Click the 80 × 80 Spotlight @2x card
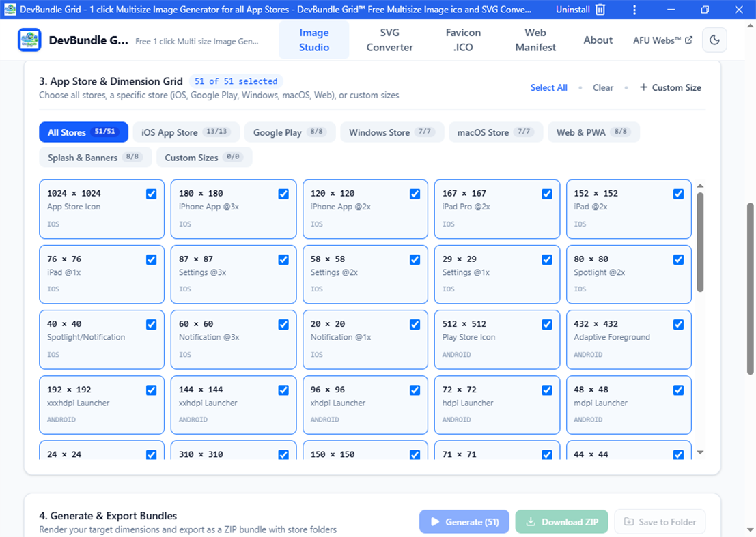This screenshot has width=756, height=537. click(629, 274)
